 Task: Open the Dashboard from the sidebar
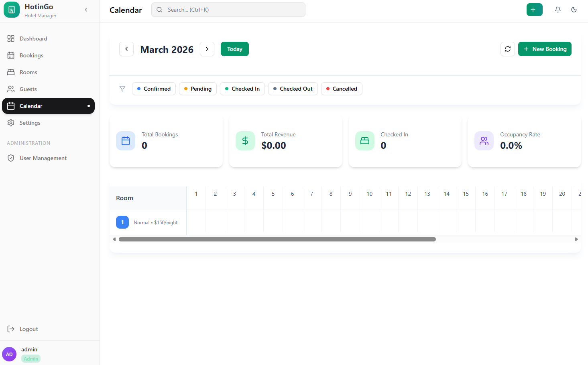point(33,38)
